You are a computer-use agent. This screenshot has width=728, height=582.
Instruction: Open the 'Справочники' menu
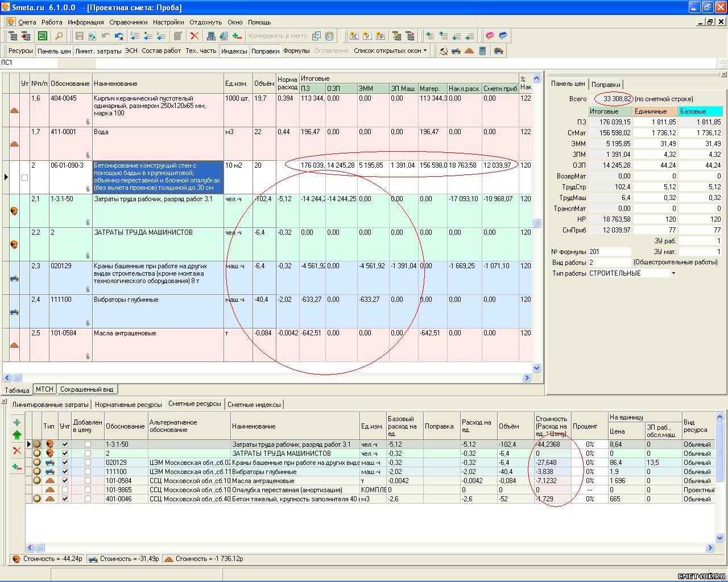tap(129, 22)
